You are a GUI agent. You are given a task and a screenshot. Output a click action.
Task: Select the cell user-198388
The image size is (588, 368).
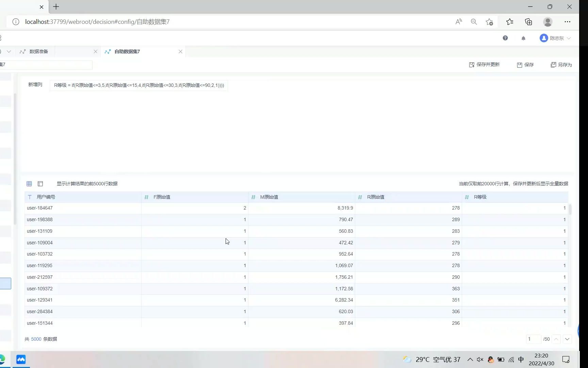pos(83,219)
